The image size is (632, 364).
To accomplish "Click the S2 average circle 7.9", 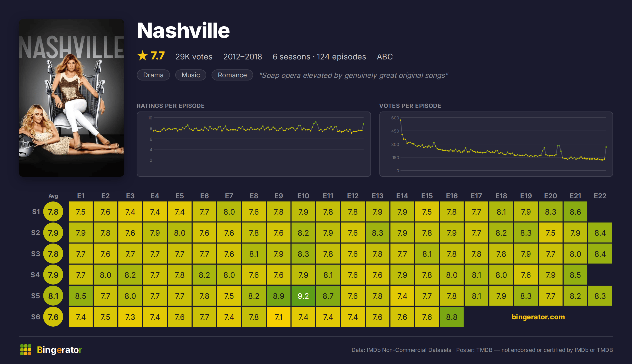I will tap(53, 233).
